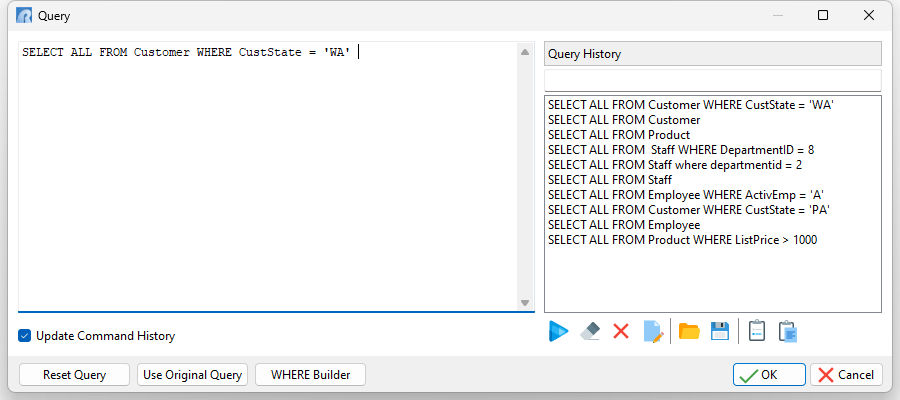
Task: Click the Reset Query button
Action: 74,375
